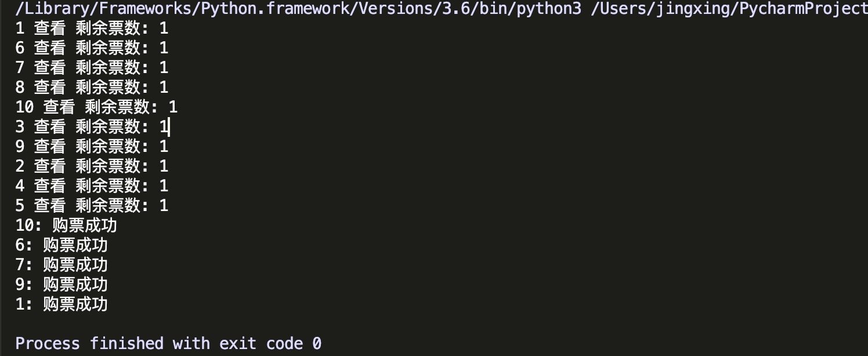
Task: Click the python3 interpreter path text
Action: coord(298,8)
